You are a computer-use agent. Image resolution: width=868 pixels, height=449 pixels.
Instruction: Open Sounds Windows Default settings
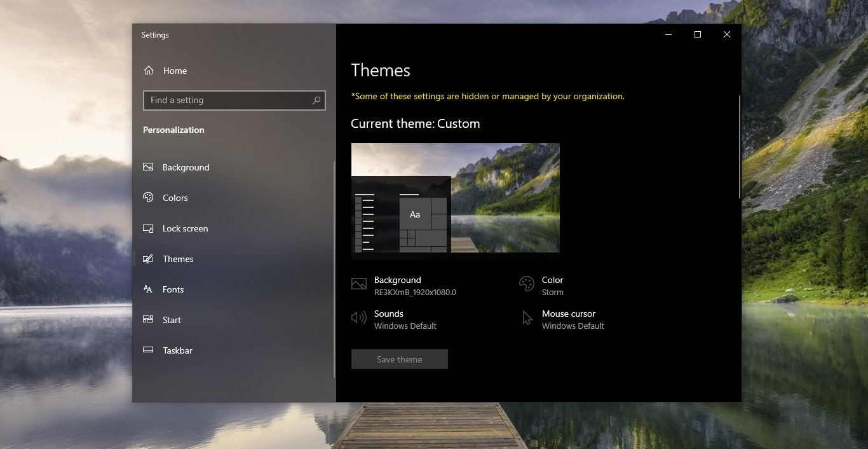coord(405,319)
